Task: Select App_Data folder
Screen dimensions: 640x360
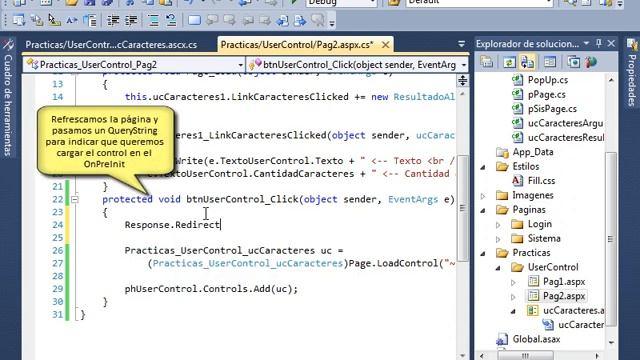Action: point(533,152)
